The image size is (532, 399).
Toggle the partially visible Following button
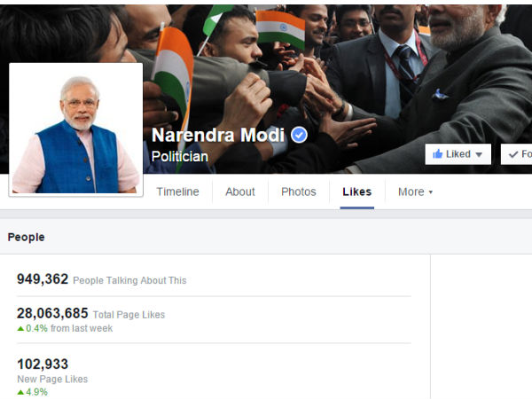(x=516, y=154)
